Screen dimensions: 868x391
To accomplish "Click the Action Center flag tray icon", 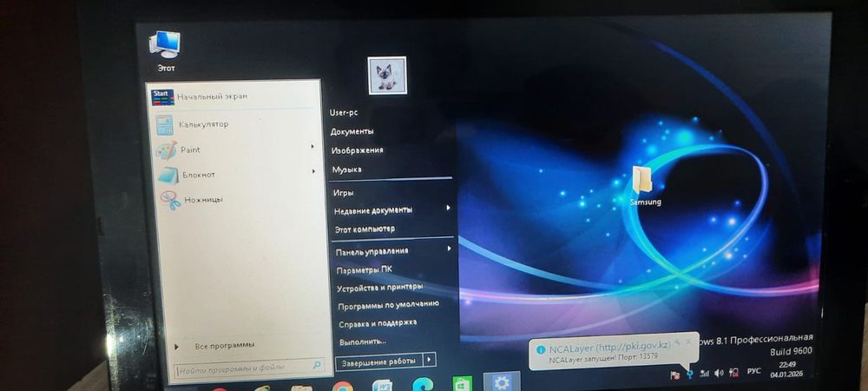I will click(674, 375).
